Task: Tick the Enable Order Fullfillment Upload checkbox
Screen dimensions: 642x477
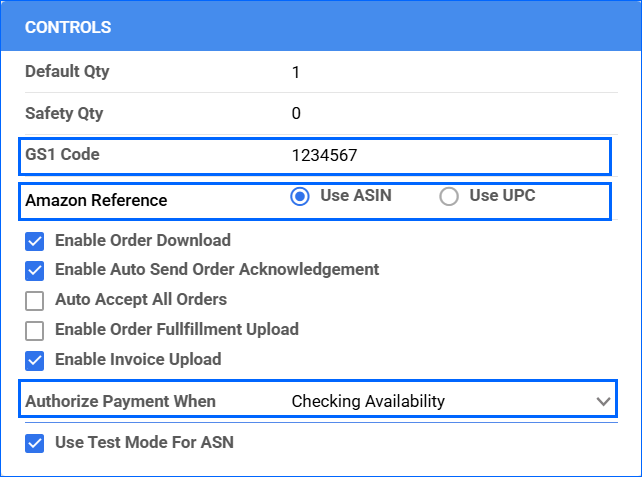Action: [x=35, y=330]
